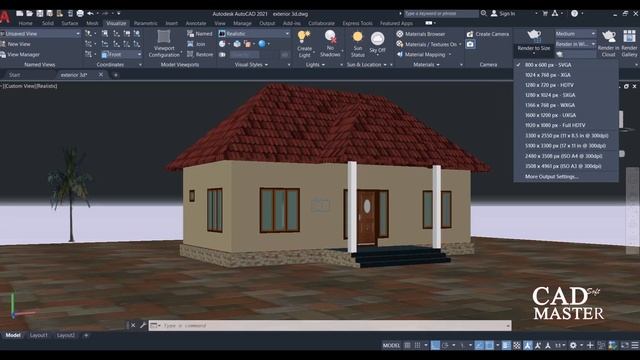Toggle the transparency checker icon in status bar
Viewport: 640px width, 360px height.
pos(517,345)
